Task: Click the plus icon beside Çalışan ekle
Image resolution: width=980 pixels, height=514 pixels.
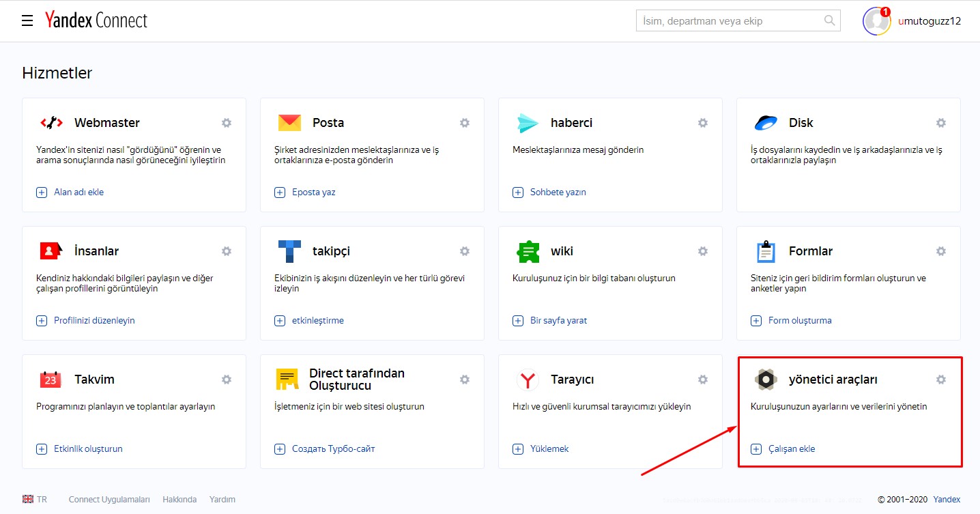Action: [x=756, y=449]
